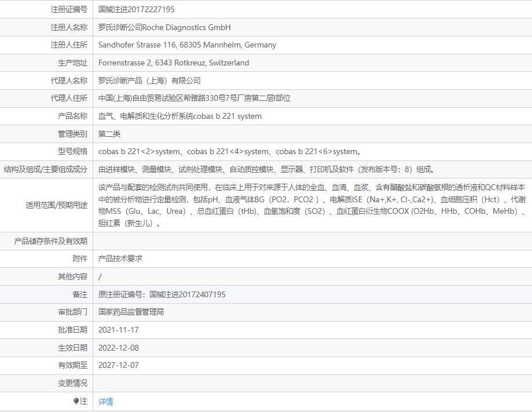This screenshot has height=412, width=532.
Task: Select the intended use paragraph starting 该产品与配套
Action: 312,205
